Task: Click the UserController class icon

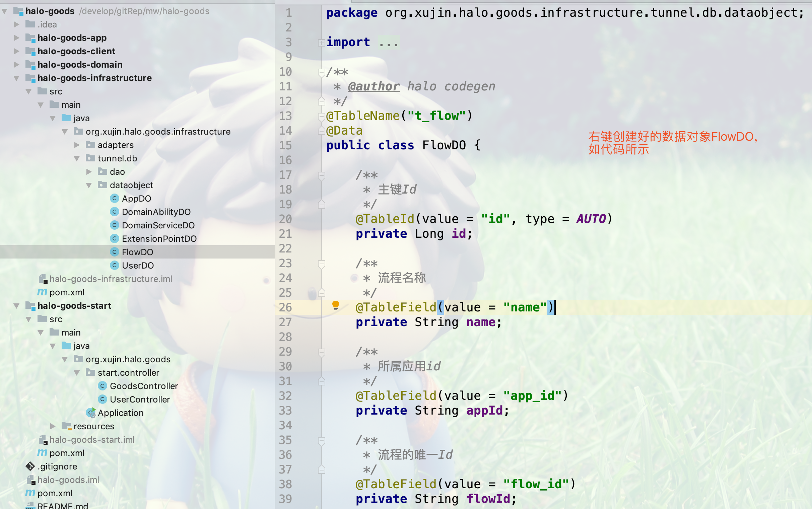Action: 103,399
